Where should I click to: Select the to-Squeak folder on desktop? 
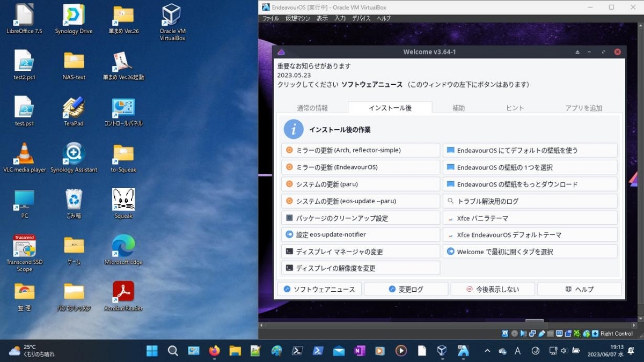[123, 158]
